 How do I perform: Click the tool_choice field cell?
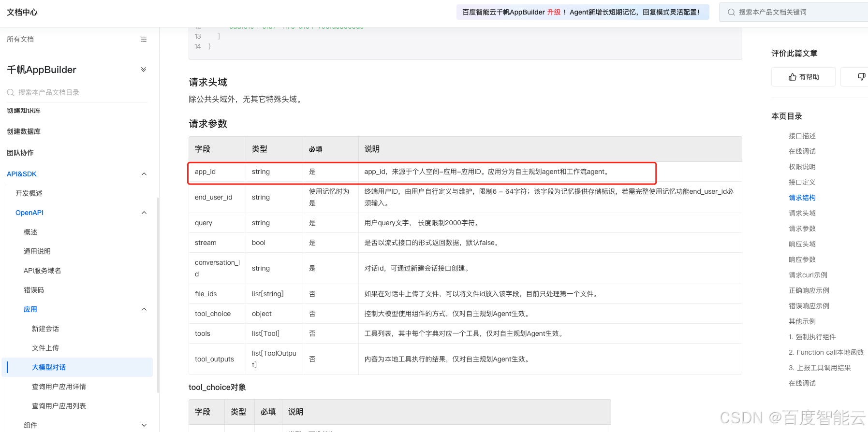[217, 314]
